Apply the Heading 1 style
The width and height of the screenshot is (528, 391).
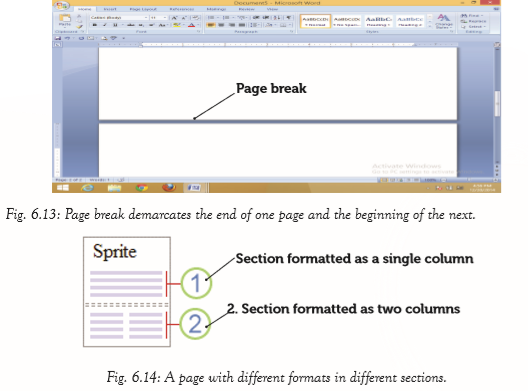378,22
